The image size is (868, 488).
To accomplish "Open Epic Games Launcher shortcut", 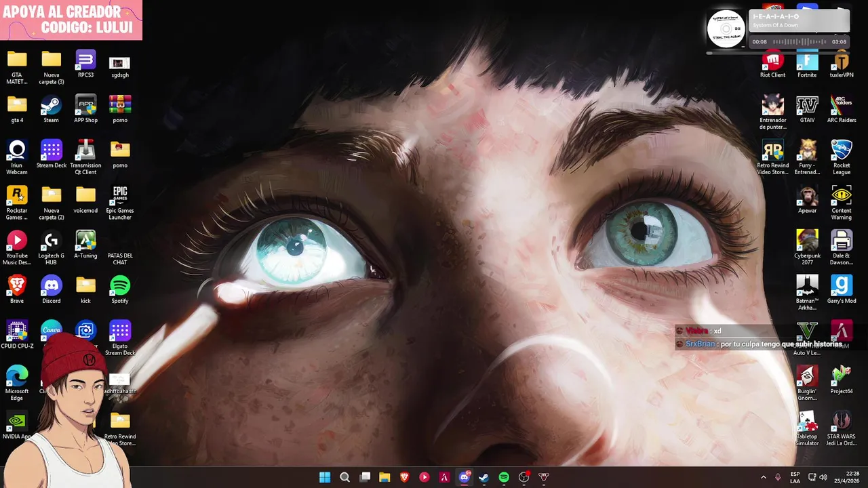I will coord(120,203).
